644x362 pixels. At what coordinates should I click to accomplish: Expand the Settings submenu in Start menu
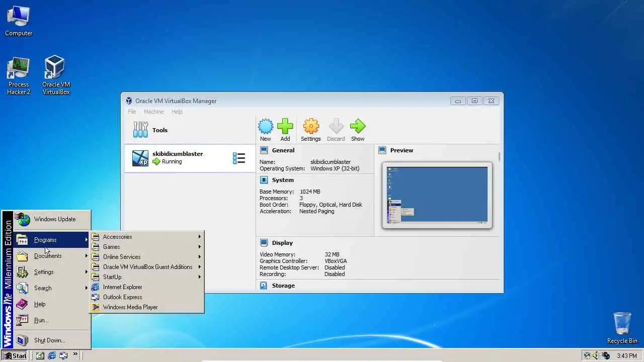click(x=52, y=272)
